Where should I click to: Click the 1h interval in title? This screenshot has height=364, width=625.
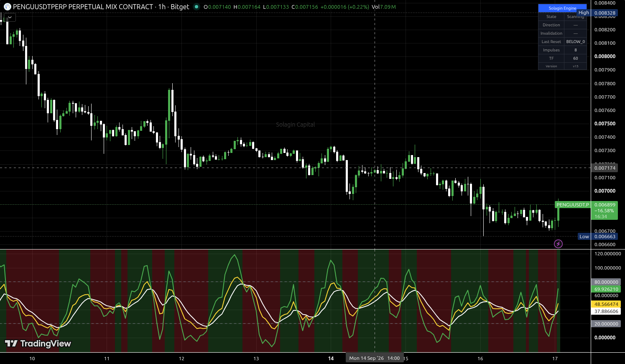162,7
